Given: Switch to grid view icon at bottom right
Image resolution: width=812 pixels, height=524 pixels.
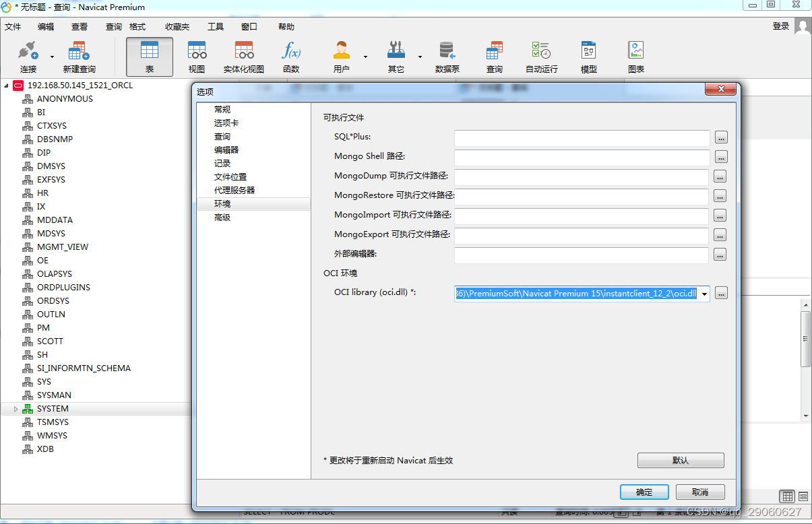Looking at the screenshot, I should pyautogui.click(x=787, y=496).
